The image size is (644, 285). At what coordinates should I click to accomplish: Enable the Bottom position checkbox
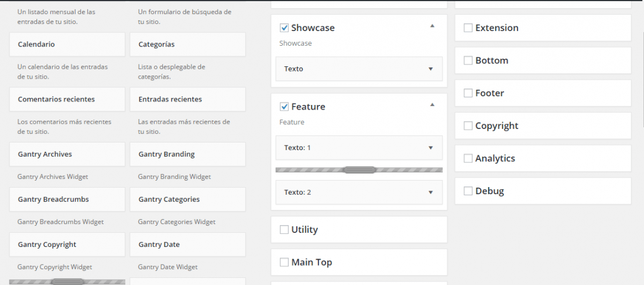(x=468, y=60)
